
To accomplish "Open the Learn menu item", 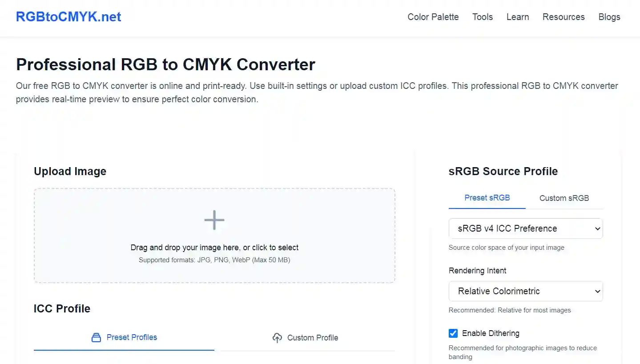I will click(x=518, y=17).
